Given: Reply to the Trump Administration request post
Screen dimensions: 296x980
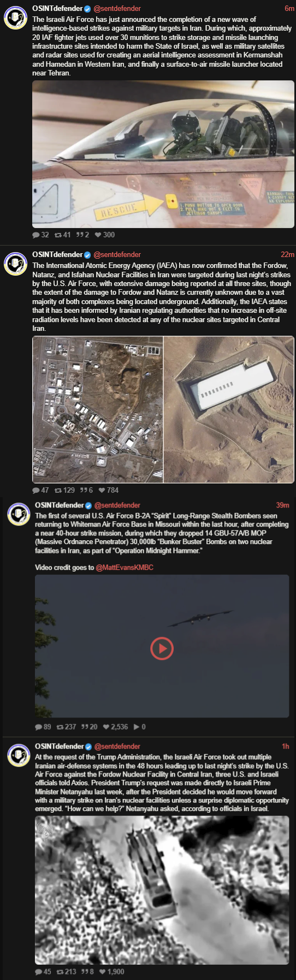Looking at the screenshot, I should click(x=39, y=971).
